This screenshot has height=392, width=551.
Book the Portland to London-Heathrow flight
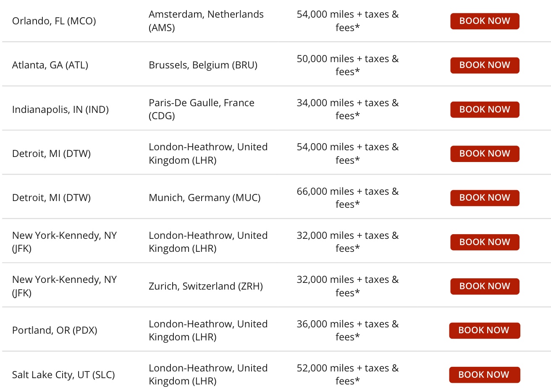pyautogui.click(x=484, y=330)
